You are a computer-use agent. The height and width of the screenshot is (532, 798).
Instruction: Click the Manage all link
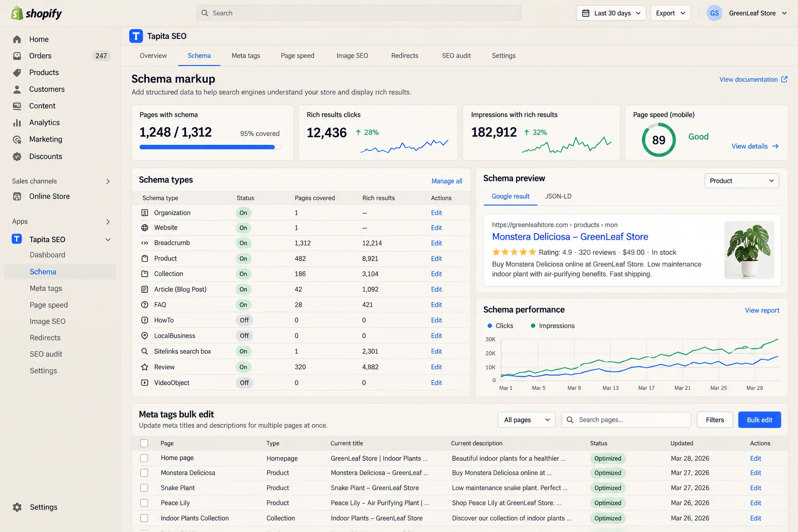(447, 181)
